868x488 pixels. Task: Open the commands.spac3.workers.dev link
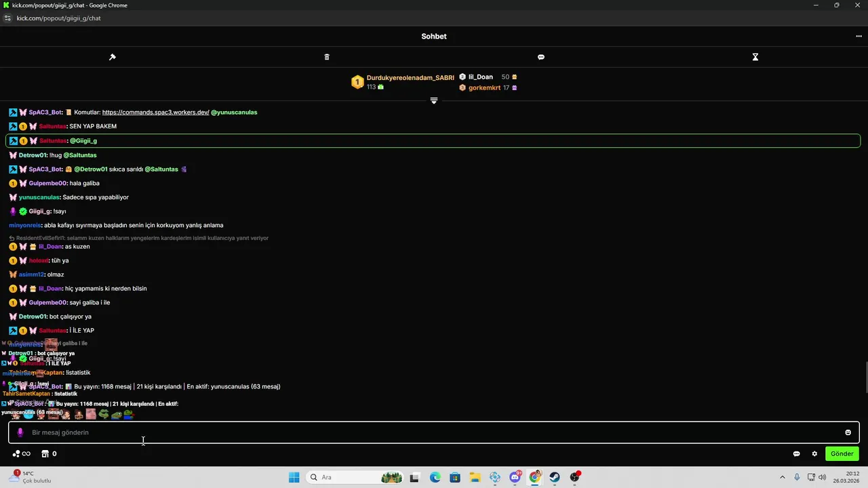[155, 113]
